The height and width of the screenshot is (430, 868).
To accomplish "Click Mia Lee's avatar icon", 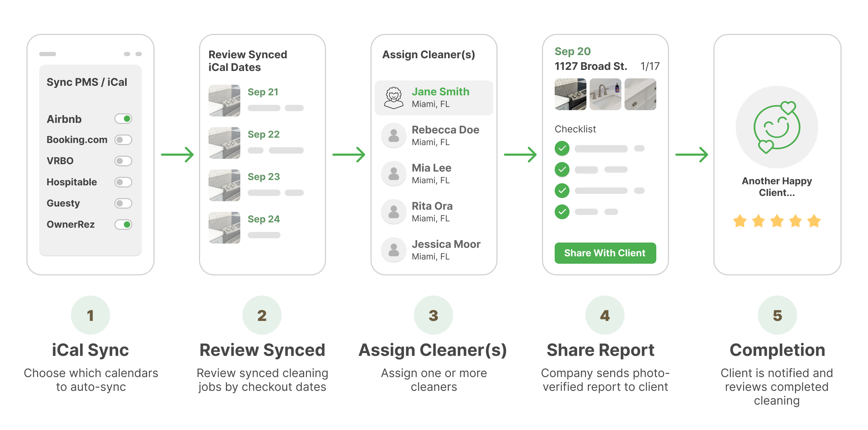I will [x=393, y=174].
